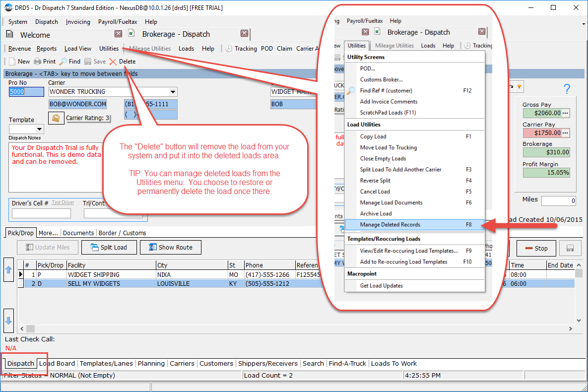Open the toolbar overflow arrow at top right

[x=584, y=24]
